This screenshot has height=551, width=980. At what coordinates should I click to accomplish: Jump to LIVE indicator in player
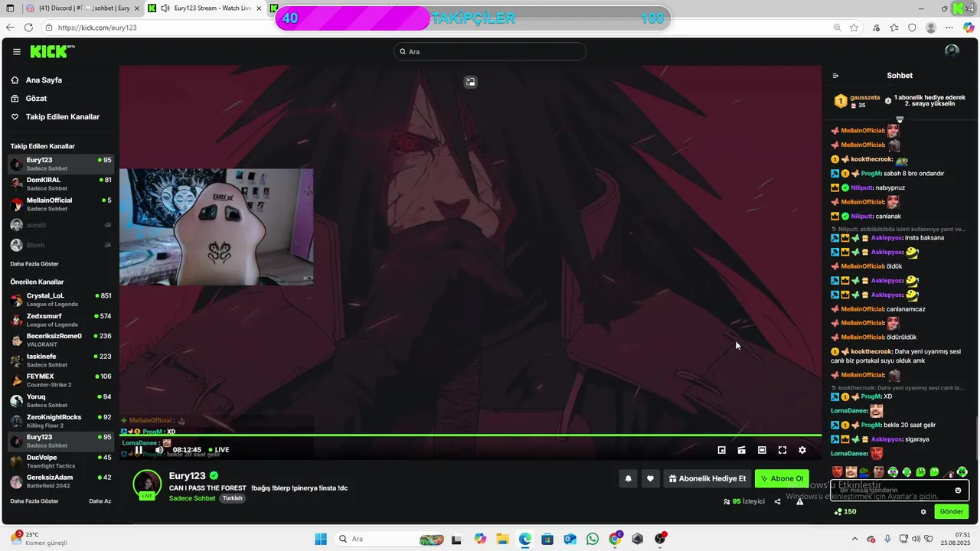[x=218, y=450]
